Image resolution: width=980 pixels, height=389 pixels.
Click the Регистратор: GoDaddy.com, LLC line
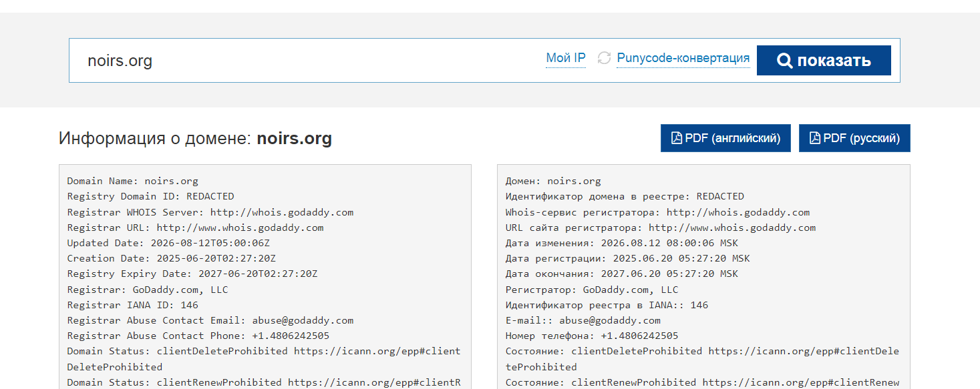pyautogui.click(x=592, y=290)
